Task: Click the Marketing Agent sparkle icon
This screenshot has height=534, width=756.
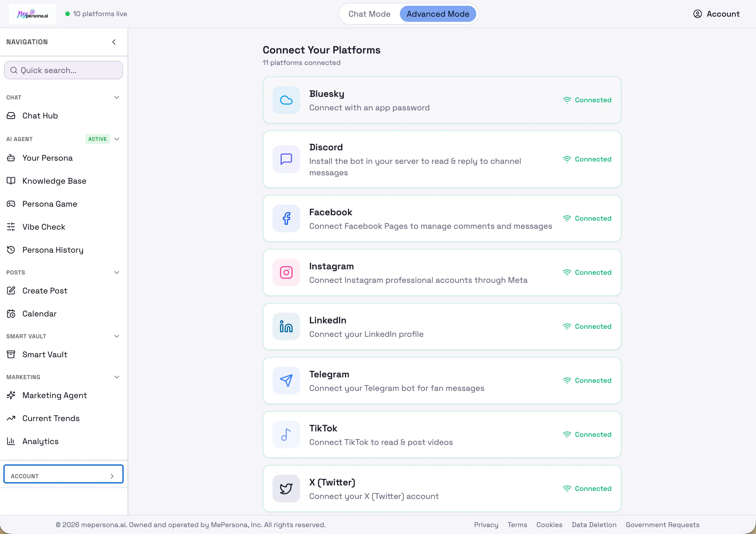Action: [x=11, y=395]
